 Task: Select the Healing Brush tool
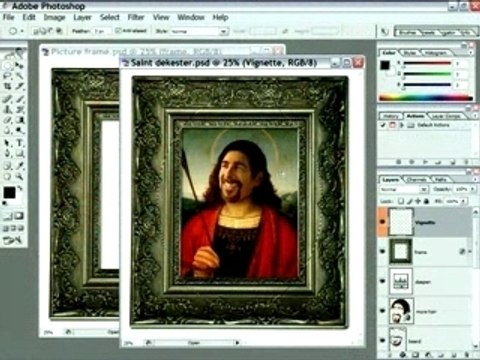8,98
